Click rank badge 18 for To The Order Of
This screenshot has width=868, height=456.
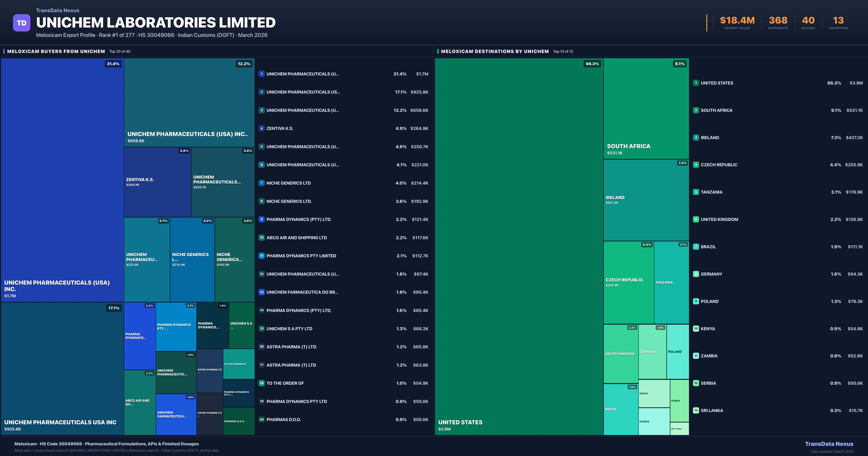point(261,383)
